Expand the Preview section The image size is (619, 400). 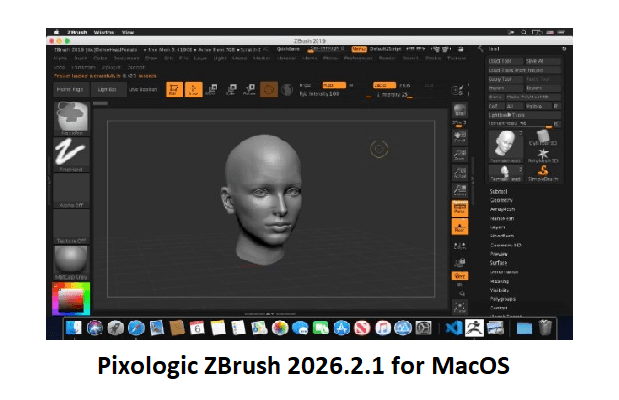pyautogui.click(x=499, y=254)
